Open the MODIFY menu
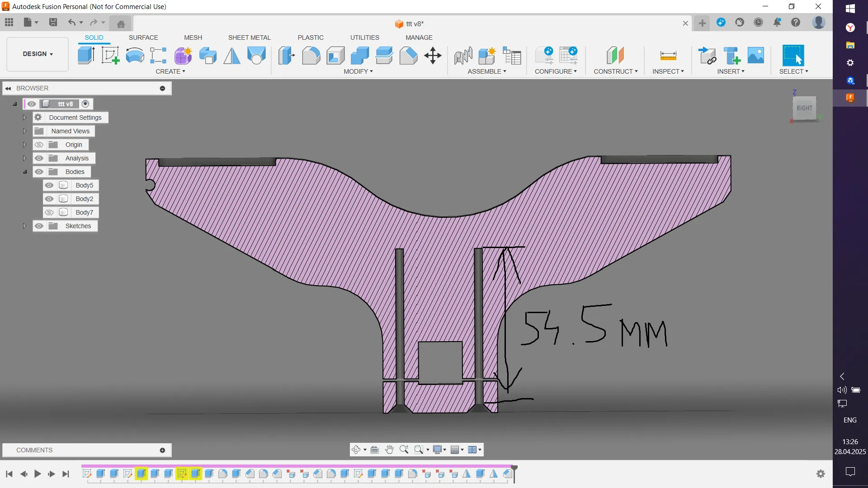 358,71
